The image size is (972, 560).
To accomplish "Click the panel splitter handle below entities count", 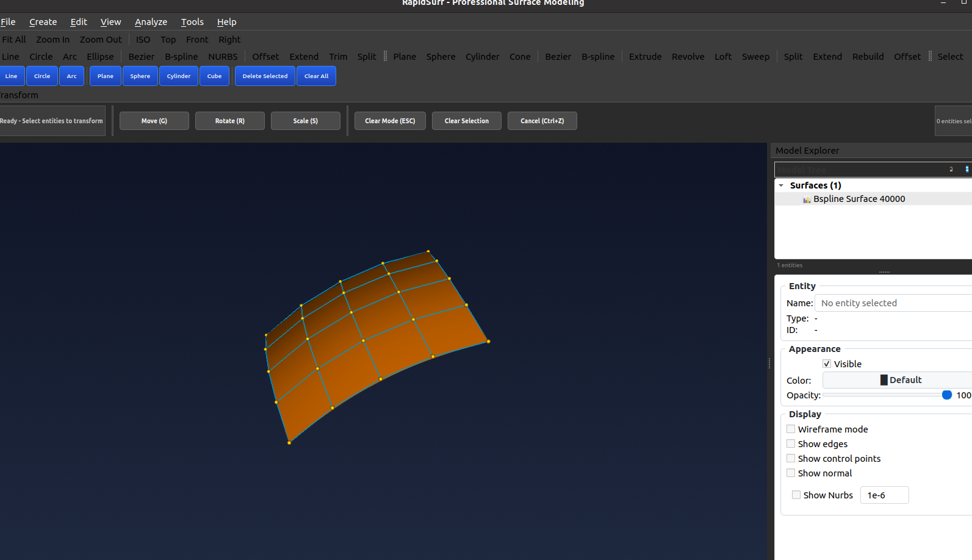I will [x=884, y=272].
